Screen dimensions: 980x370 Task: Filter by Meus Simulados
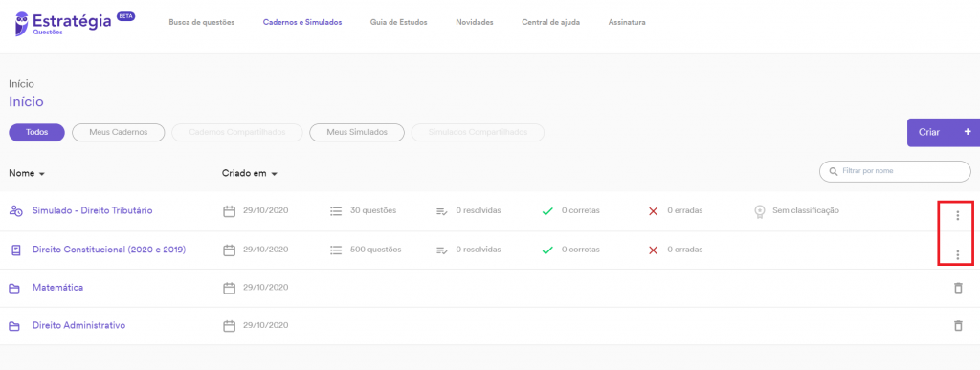coord(357,132)
